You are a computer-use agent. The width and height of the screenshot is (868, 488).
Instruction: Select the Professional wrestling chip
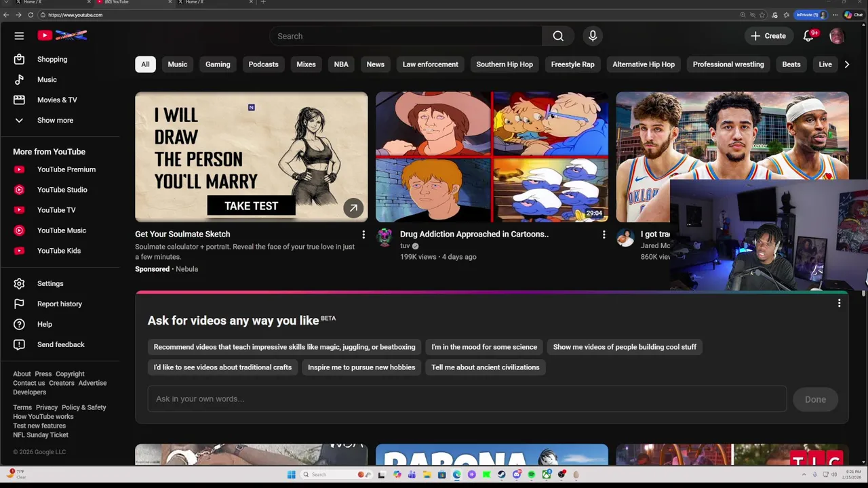tap(728, 64)
